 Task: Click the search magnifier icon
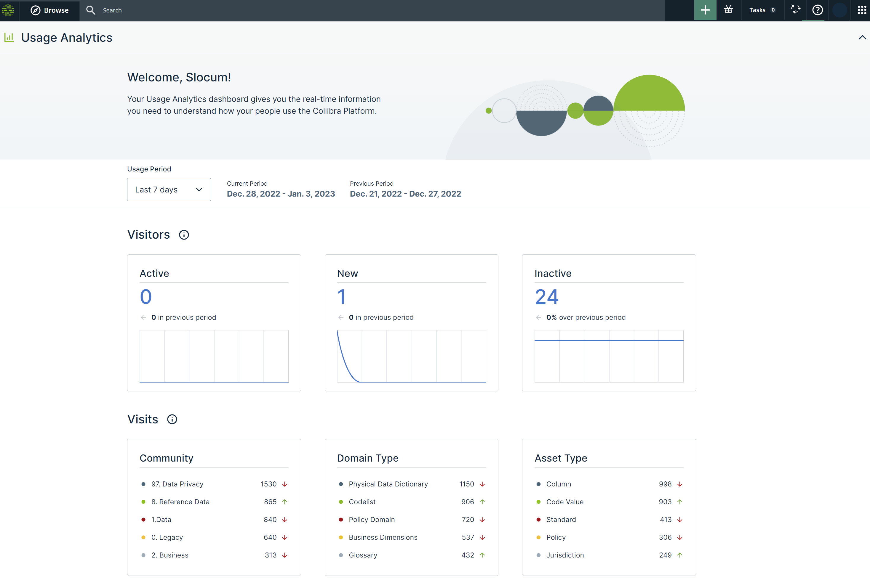(x=91, y=10)
